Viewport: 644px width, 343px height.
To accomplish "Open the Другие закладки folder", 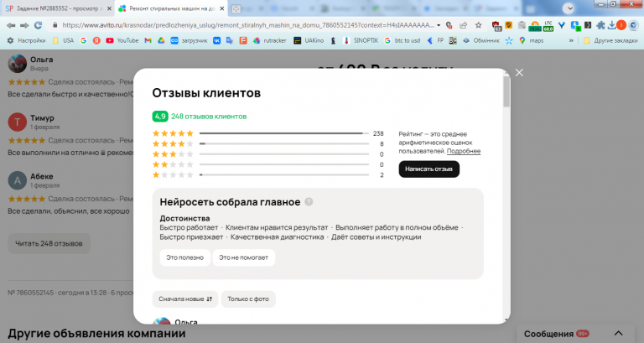I will (610, 40).
